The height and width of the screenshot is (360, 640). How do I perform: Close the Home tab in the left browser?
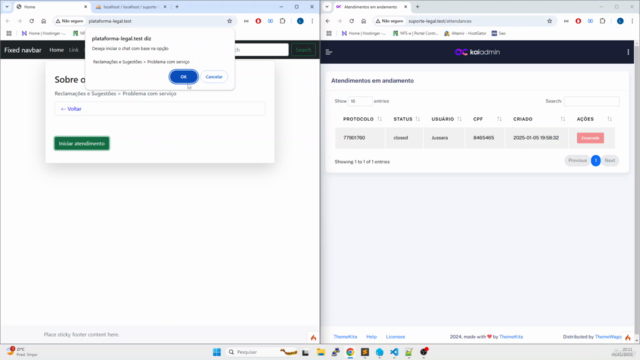[x=85, y=7]
